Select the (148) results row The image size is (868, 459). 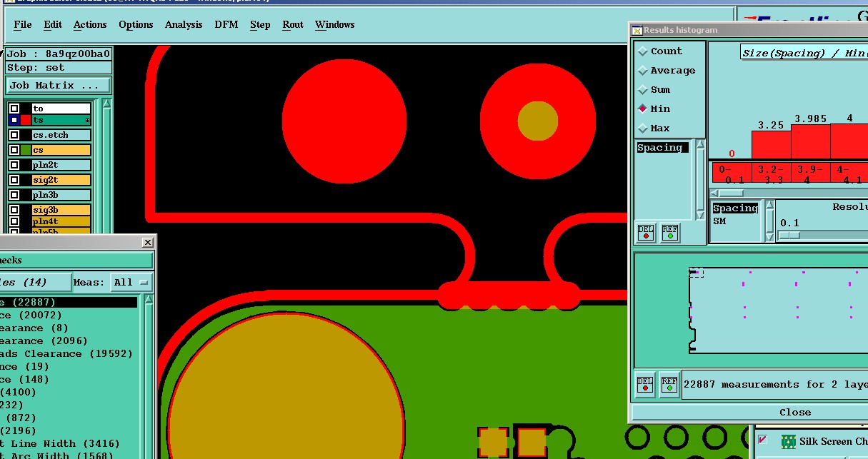[68, 380]
